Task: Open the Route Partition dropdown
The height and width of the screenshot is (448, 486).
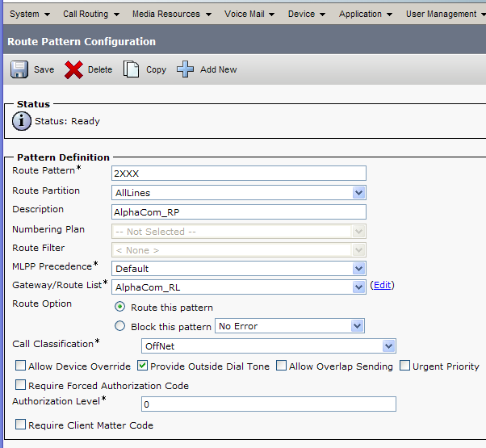Action: (x=358, y=192)
